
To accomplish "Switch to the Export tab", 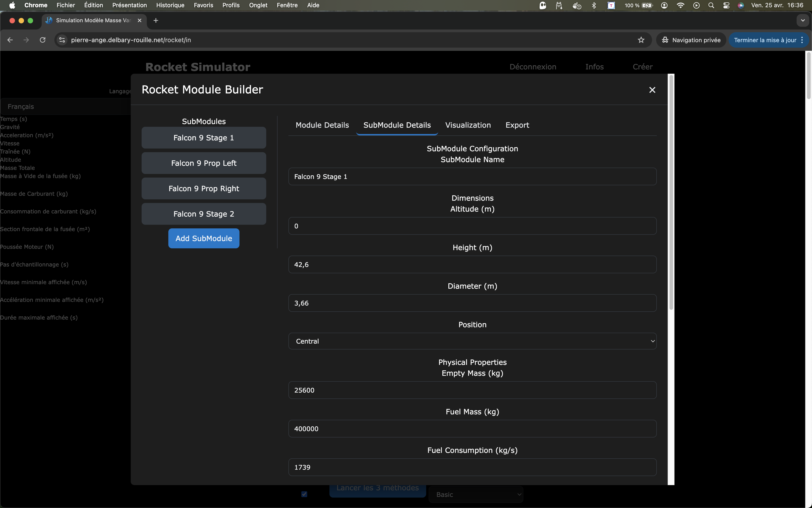I will pos(517,125).
